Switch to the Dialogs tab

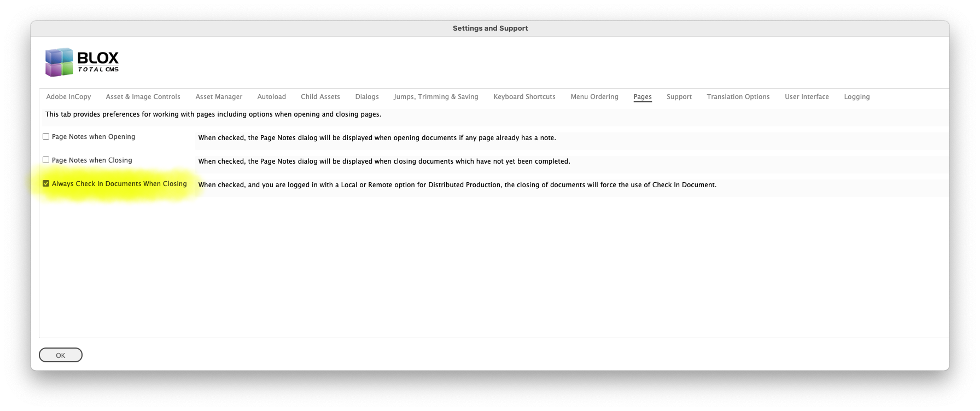367,97
